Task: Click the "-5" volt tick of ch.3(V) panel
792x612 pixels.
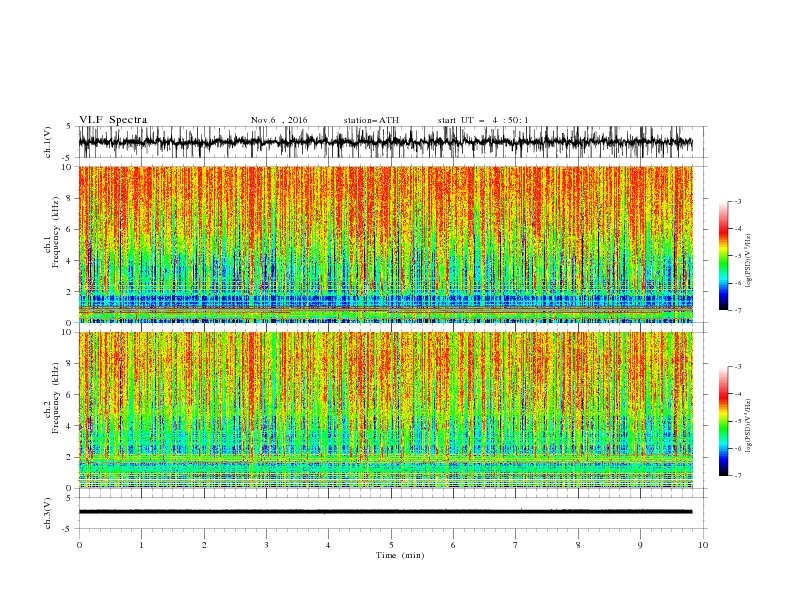Action: [x=68, y=529]
